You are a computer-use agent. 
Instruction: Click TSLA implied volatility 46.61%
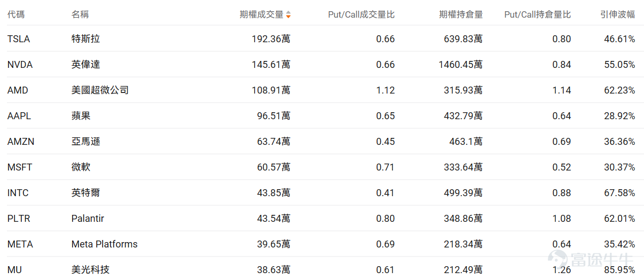(x=620, y=39)
